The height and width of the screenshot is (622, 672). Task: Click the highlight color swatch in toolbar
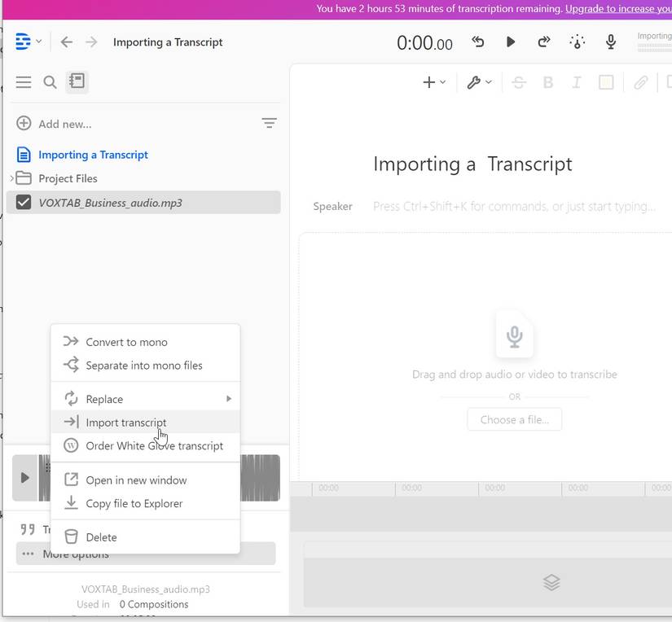[x=606, y=82]
